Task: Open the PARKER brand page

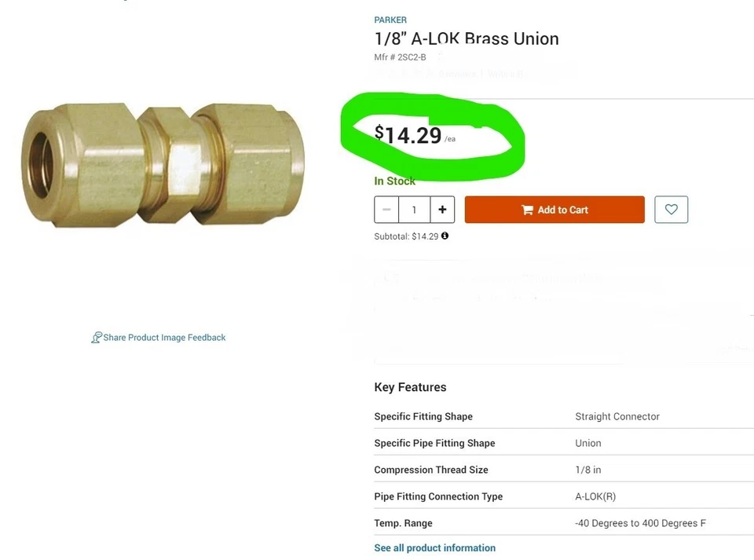Action: 390,20
